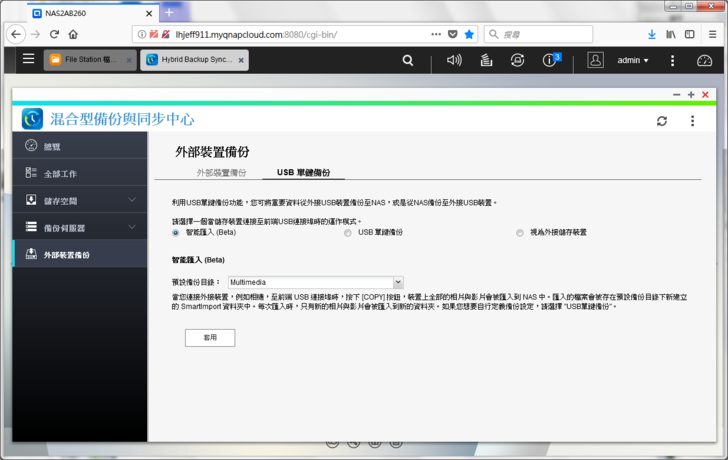Image resolution: width=728 pixels, height=460 pixels.
Task: Click the browser search input field
Action: coord(560,34)
